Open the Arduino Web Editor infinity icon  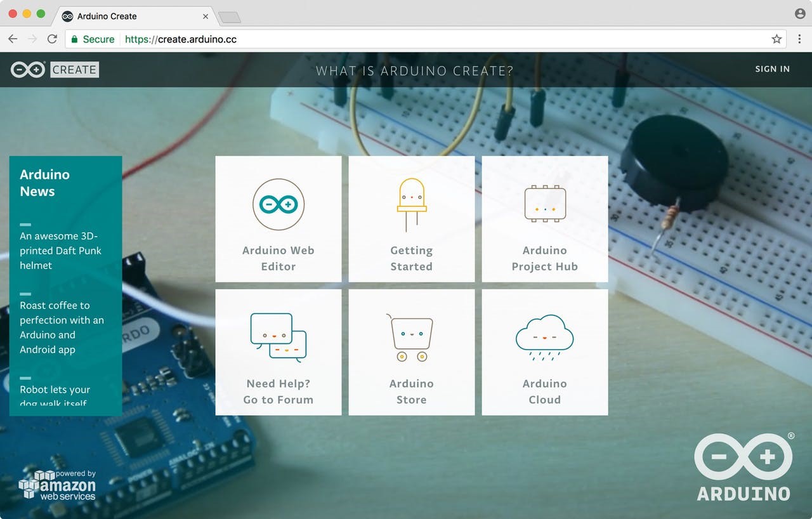tap(278, 203)
